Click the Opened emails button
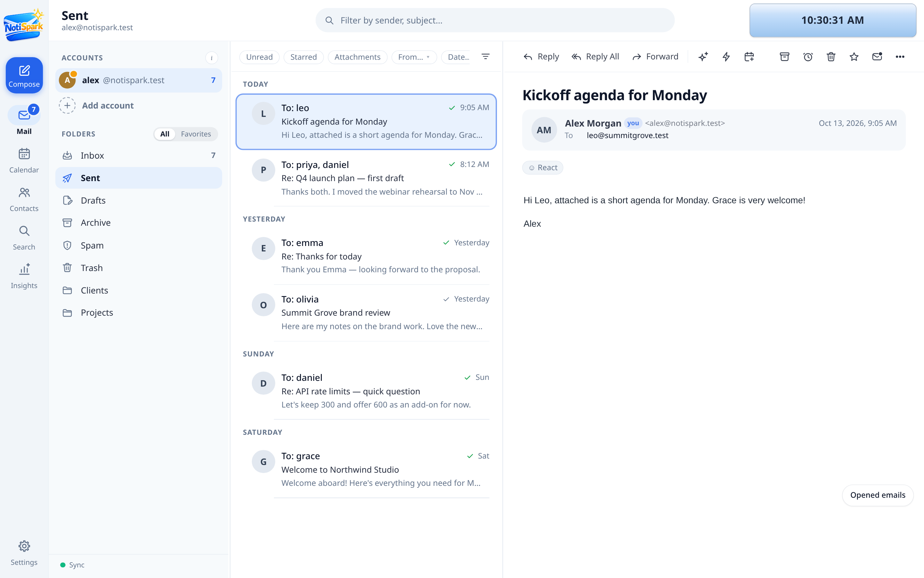This screenshot has height=578, width=924. click(877, 495)
